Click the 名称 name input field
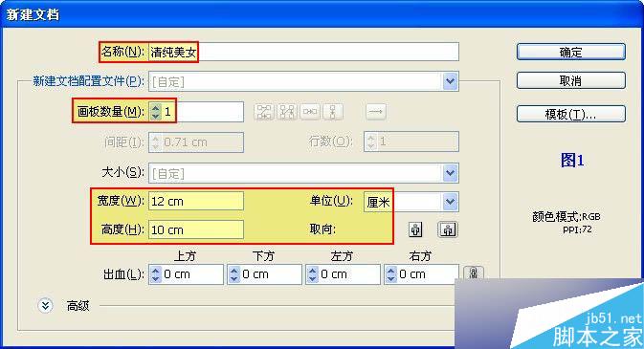The height and width of the screenshot is (349, 644). [x=303, y=52]
